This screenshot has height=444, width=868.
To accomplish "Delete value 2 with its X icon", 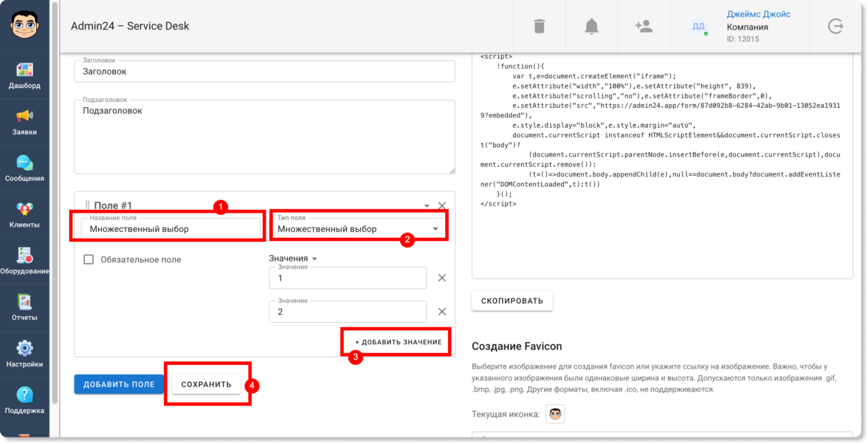I will [x=441, y=312].
